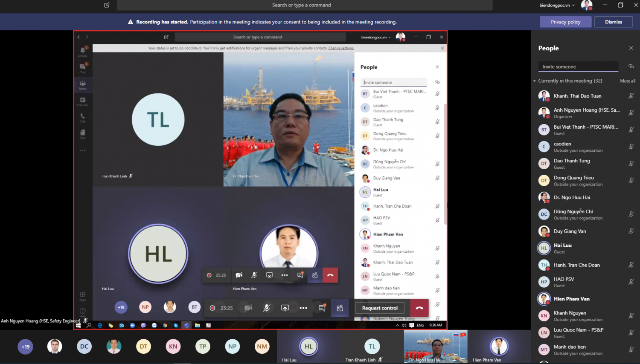
Task: Open Skype in the shared taskbar
Action: [176, 325]
